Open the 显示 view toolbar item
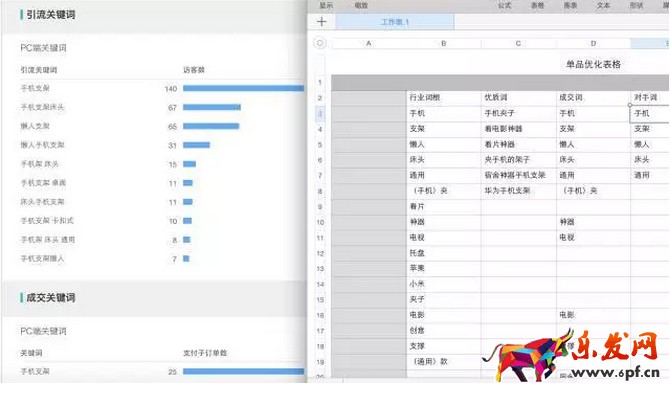Viewport: 670px width, 393px height. point(326,5)
